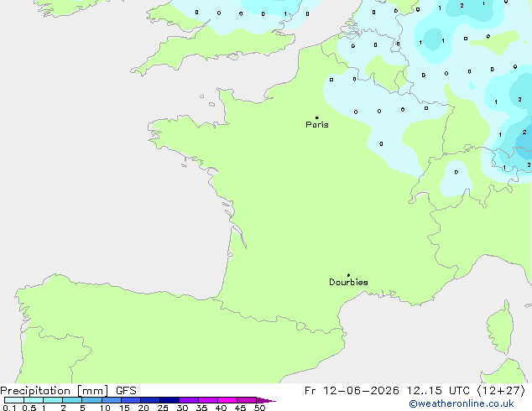Click the 'Precipitation [mm] GFS' title
This screenshot has width=532, height=411.
click(x=68, y=391)
